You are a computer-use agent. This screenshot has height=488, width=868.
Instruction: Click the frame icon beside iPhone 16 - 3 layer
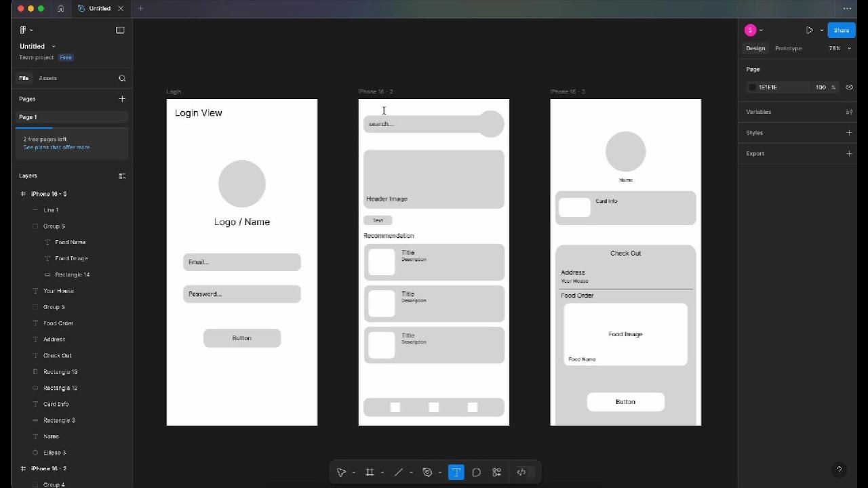point(23,194)
